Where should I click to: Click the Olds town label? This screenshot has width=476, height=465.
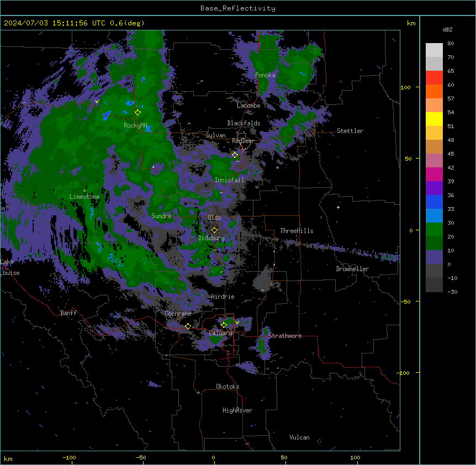pos(214,218)
